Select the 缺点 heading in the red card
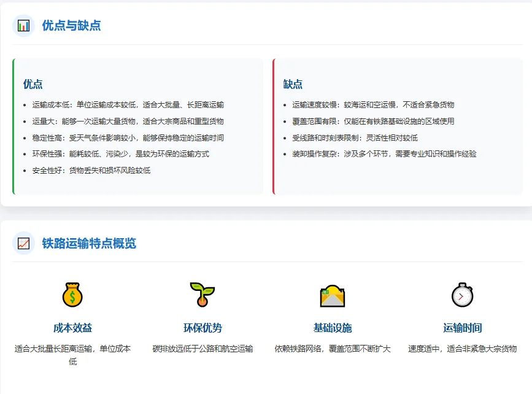 click(293, 83)
